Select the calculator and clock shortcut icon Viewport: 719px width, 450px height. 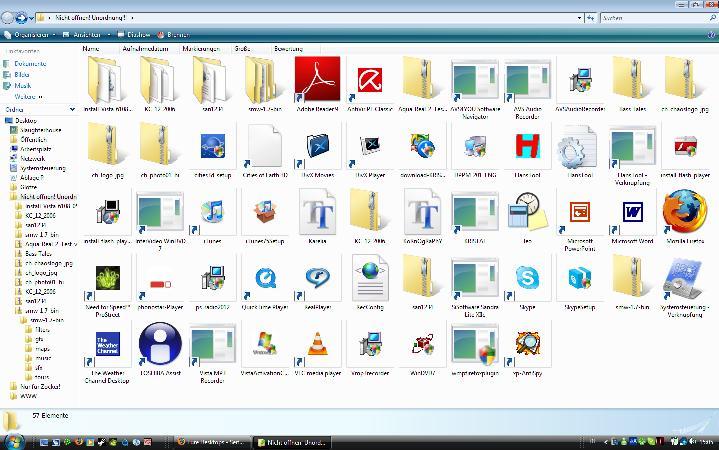tap(527, 212)
